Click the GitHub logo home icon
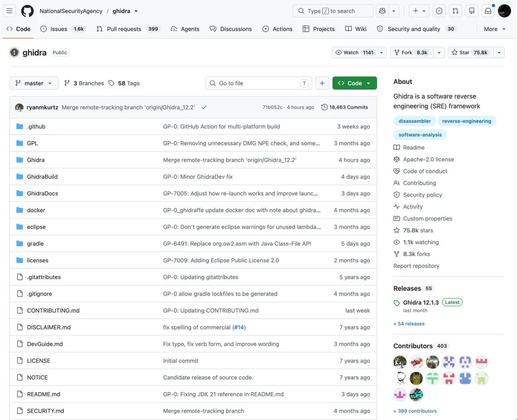This screenshot has width=518, height=420. click(x=27, y=11)
